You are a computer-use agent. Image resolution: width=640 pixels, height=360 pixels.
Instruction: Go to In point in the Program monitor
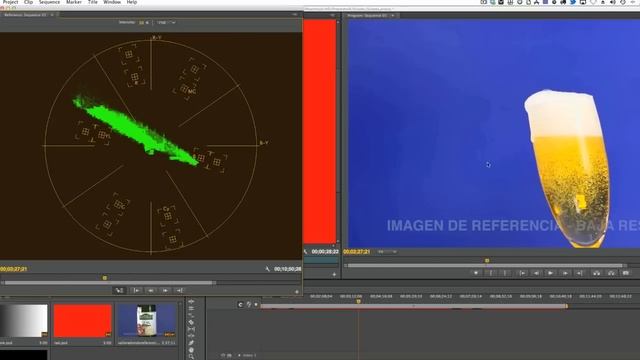coord(522,273)
